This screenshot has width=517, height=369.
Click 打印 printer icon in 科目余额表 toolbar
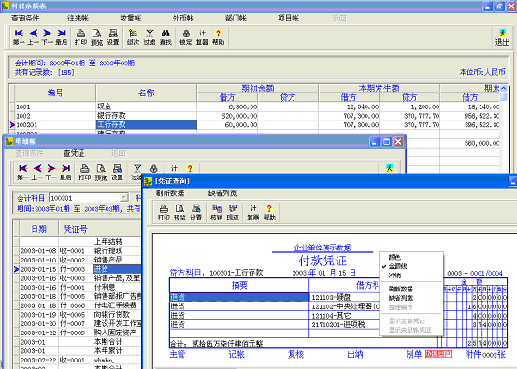[x=81, y=37]
